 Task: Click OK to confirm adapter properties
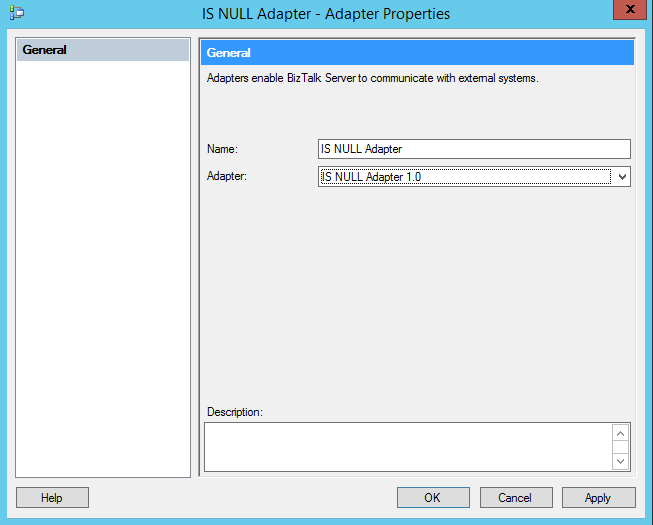click(x=433, y=498)
